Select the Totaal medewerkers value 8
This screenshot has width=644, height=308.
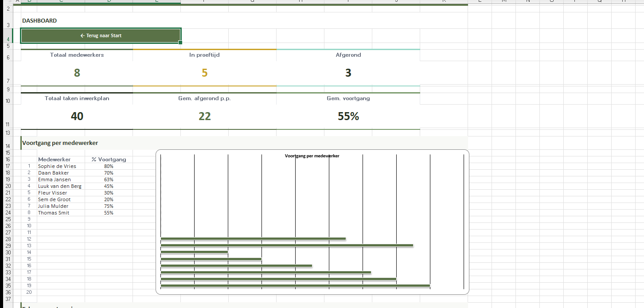click(77, 73)
